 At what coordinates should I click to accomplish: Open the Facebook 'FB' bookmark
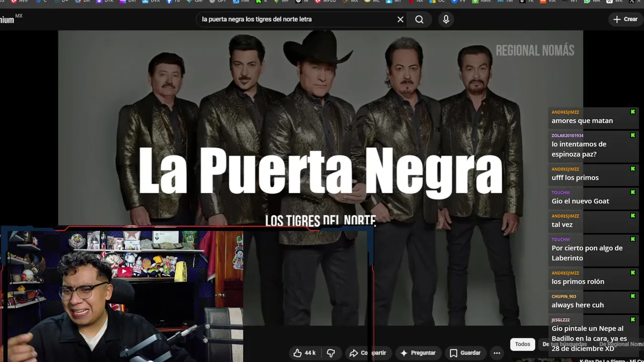pyautogui.click(x=174, y=2)
